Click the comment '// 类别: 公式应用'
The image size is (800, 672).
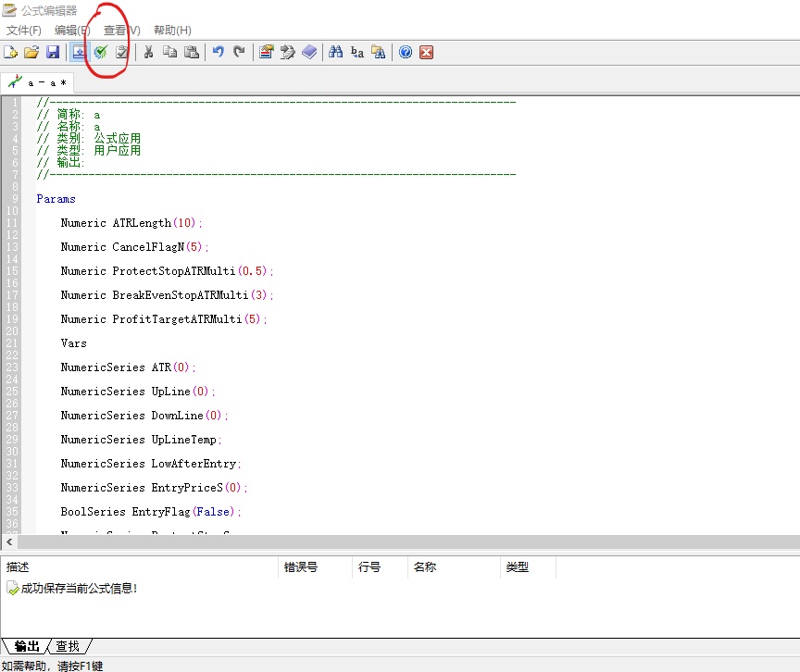tap(89, 138)
